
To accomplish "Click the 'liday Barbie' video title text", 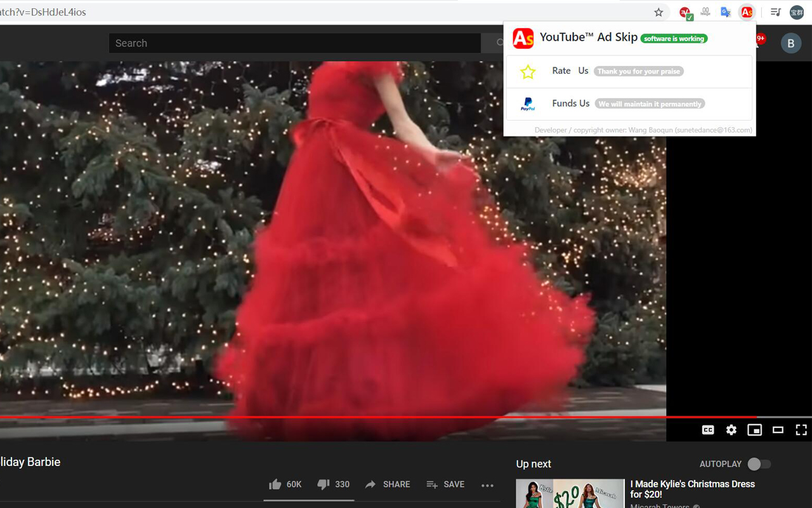I will pos(30,462).
